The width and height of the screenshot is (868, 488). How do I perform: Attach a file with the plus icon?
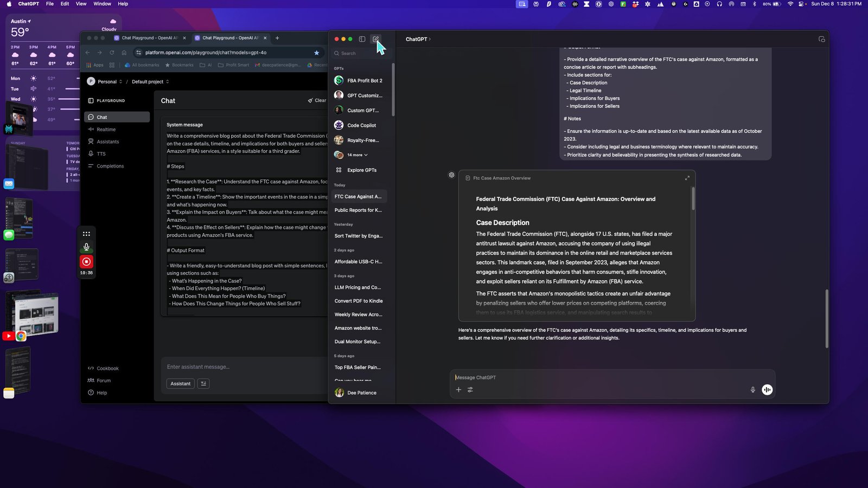point(458,389)
